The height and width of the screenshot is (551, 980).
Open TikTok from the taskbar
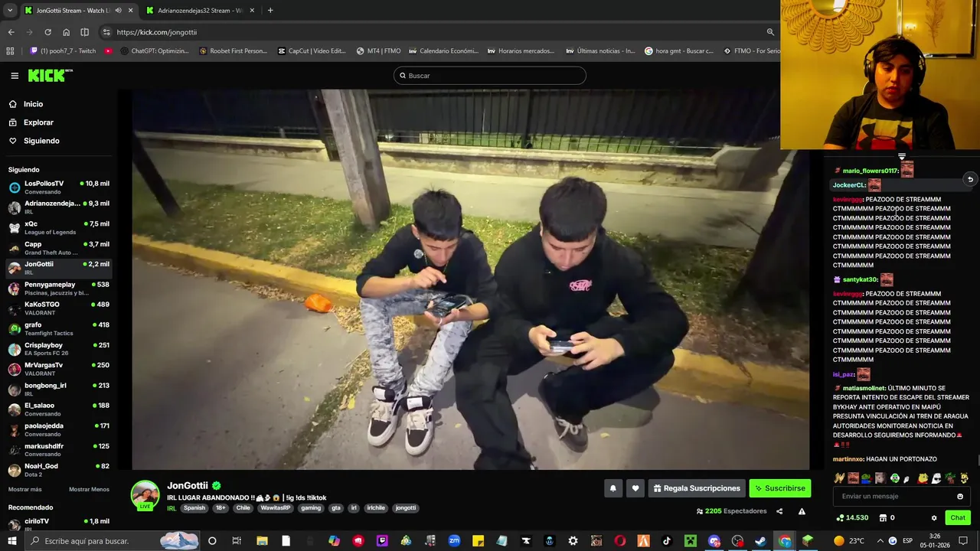[x=667, y=541]
